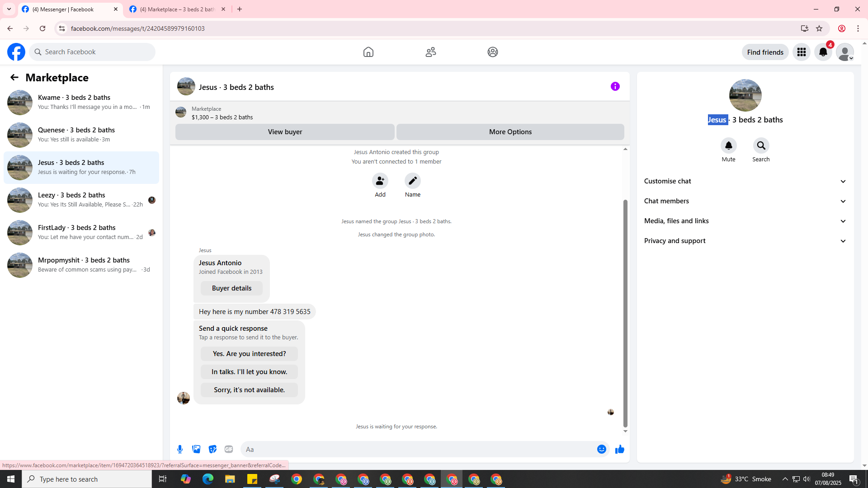Open the Chrome tab search dropdown

point(9,9)
